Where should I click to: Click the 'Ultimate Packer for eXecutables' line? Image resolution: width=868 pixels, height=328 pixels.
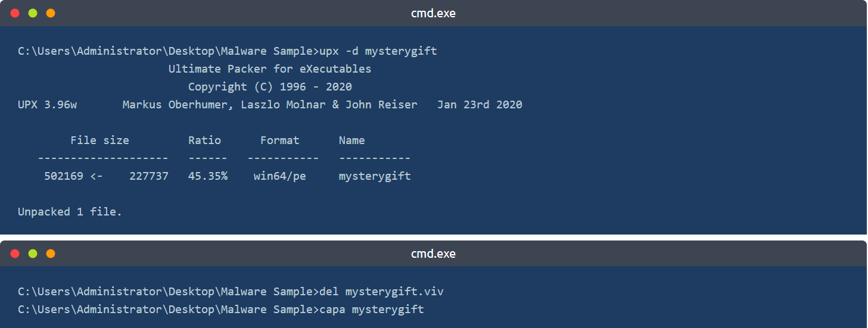click(270, 69)
